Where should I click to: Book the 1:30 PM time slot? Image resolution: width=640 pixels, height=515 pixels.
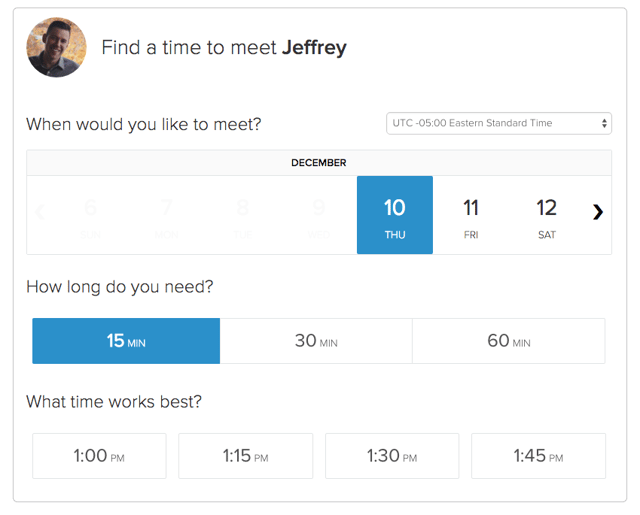point(392,456)
